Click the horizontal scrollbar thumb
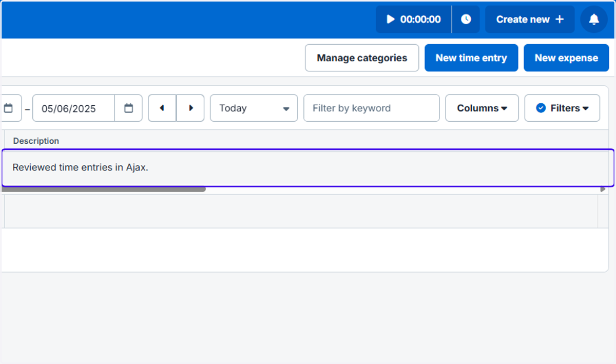The image size is (616, 364). 103,189
